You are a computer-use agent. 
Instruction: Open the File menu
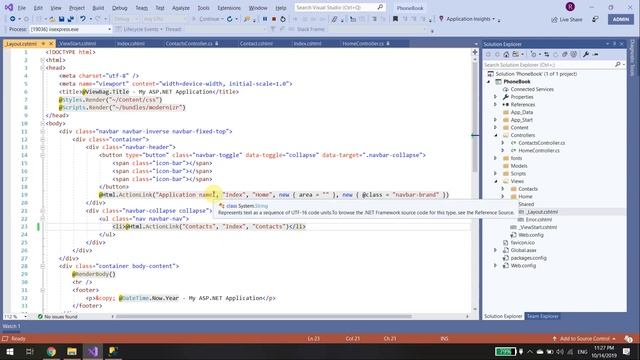coord(22,8)
